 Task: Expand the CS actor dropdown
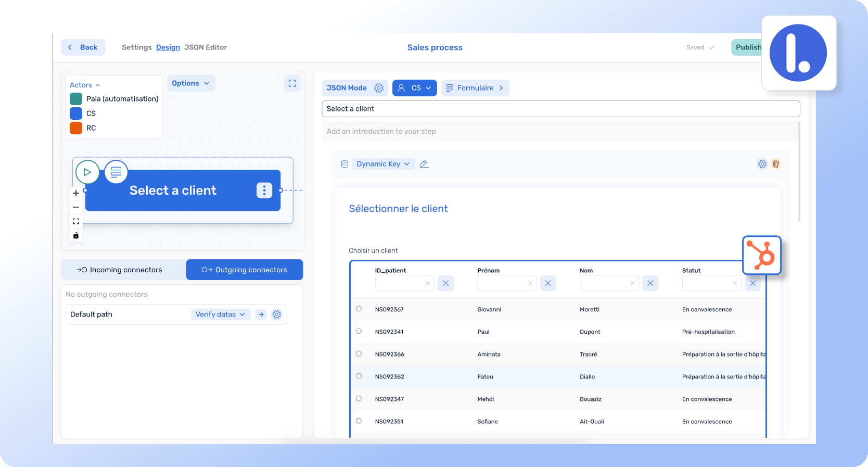[x=414, y=88]
